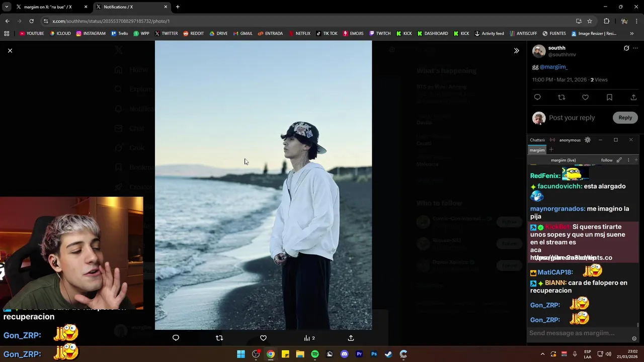Open the browser extensions puzzle icon

pos(606,21)
